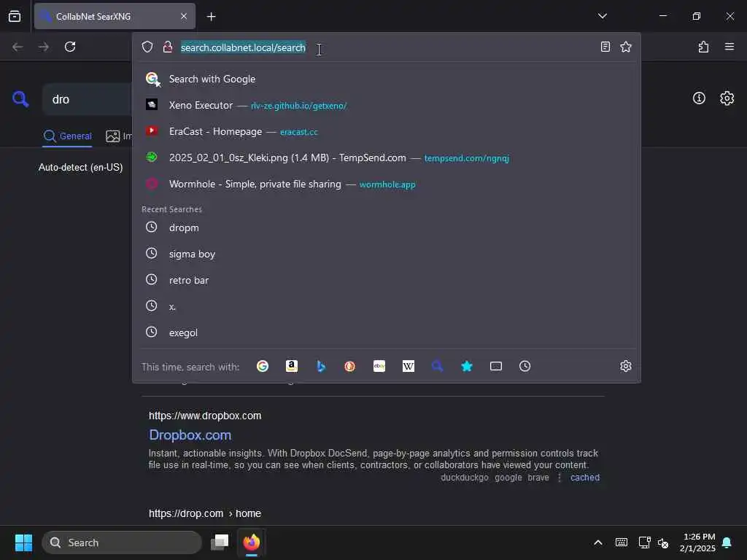This screenshot has width=747, height=560.
Task: Open the EraCast - Homepage suggestion
Action: [387, 131]
